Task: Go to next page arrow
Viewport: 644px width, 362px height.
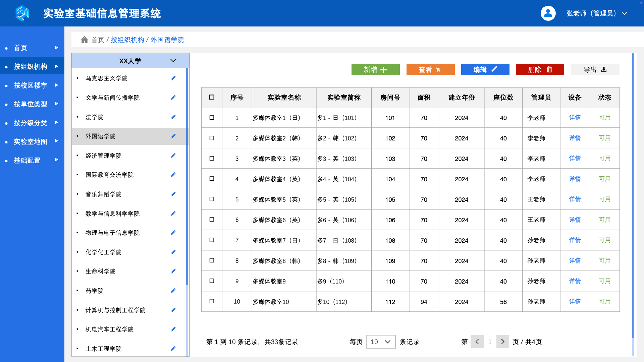Action: click(x=502, y=342)
